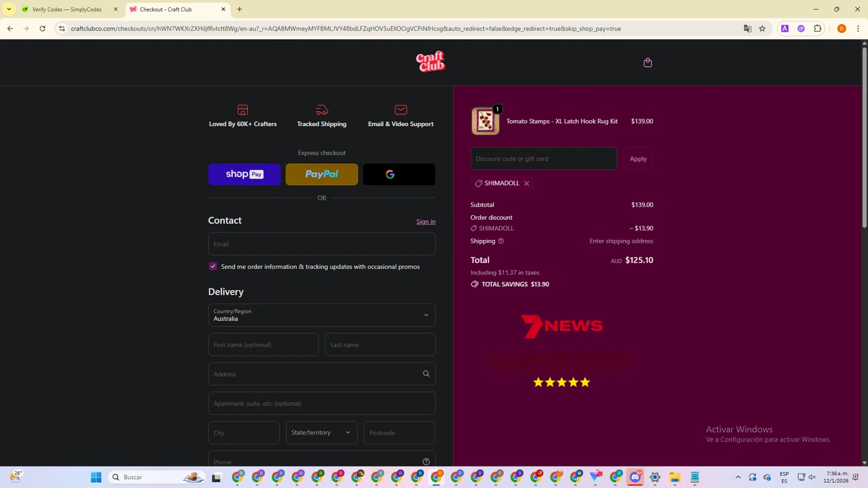This screenshot has height=488, width=868.
Task: Click the Tracked Shipping truck icon
Action: pyautogui.click(x=322, y=110)
